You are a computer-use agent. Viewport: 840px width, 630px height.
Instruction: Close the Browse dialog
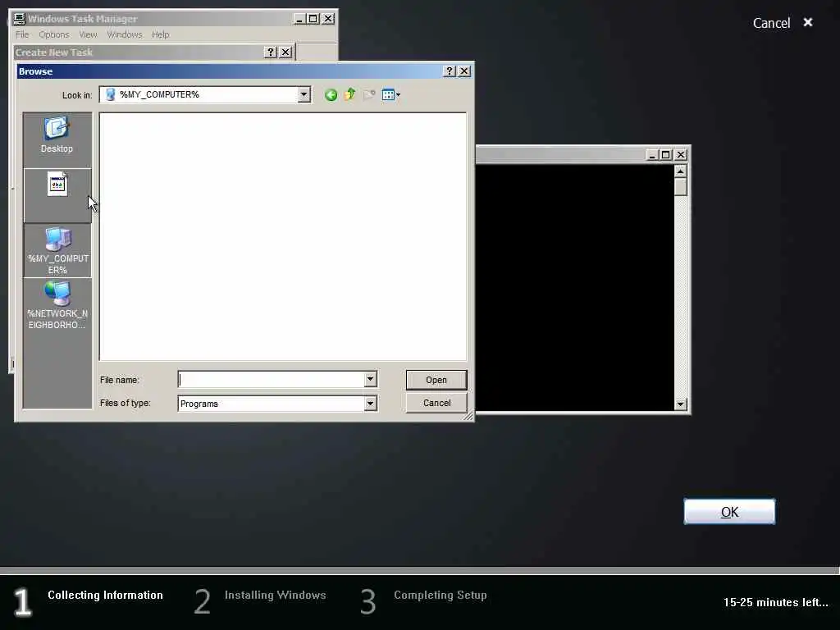464,71
